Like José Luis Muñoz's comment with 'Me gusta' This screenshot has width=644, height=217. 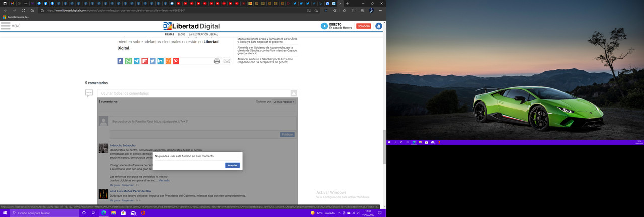115,200
